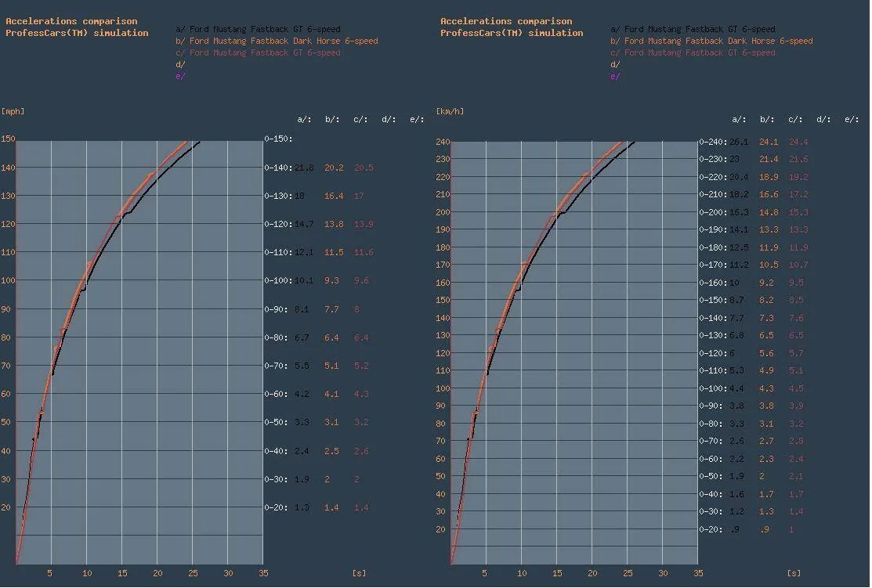This screenshot has width=872, height=588.
Task: Click value 10.5 in the 0-170 km/h row
Action: pyautogui.click(x=769, y=265)
